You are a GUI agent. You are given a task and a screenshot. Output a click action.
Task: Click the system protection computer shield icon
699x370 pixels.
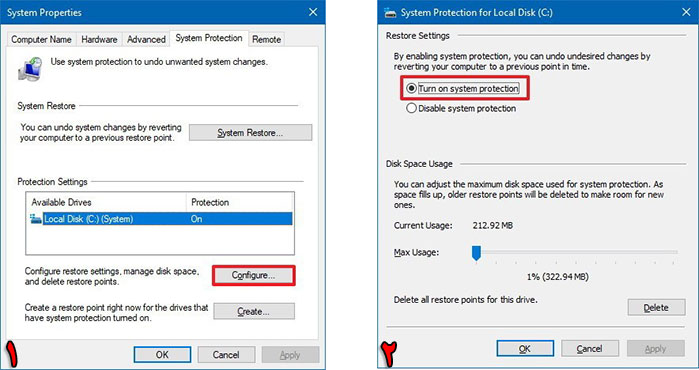tap(30, 69)
